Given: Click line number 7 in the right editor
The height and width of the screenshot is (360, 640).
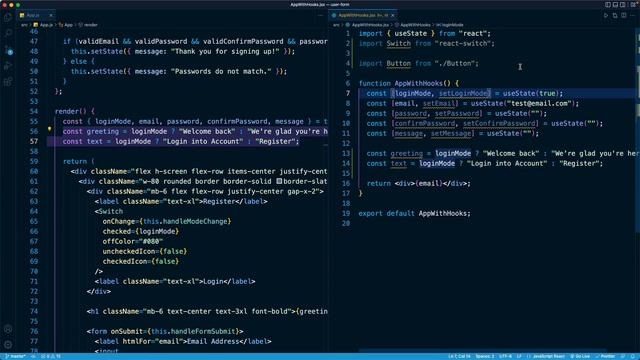Looking at the screenshot, I should (348, 93).
